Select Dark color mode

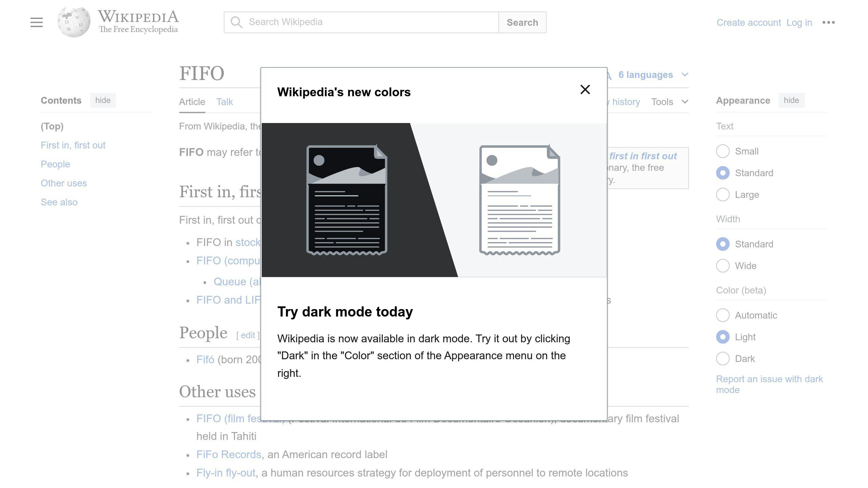tap(723, 359)
